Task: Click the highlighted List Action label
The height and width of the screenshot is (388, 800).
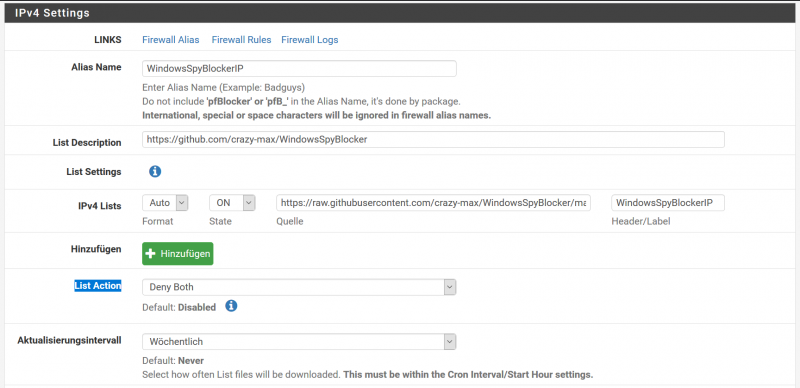Action: click(98, 286)
